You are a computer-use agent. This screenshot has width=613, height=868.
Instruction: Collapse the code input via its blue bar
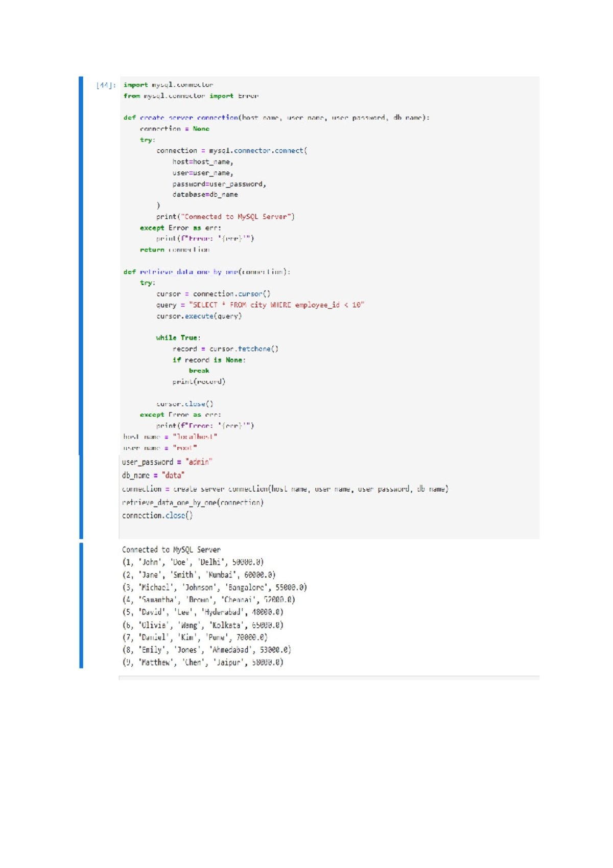point(81,308)
